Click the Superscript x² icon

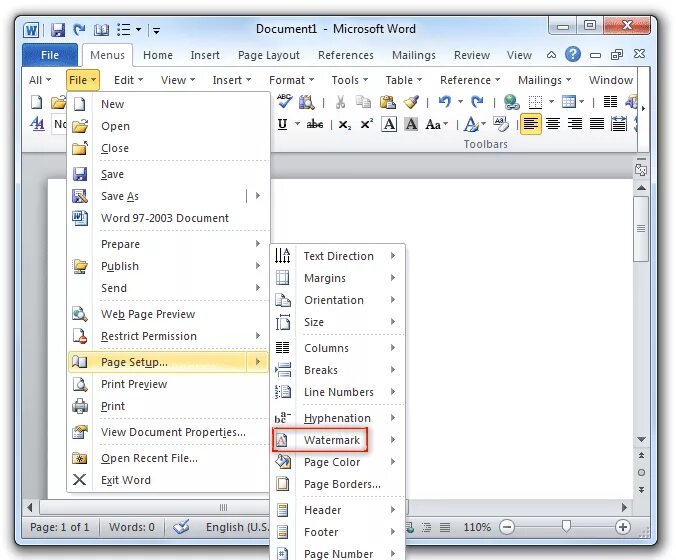(x=366, y=124)
